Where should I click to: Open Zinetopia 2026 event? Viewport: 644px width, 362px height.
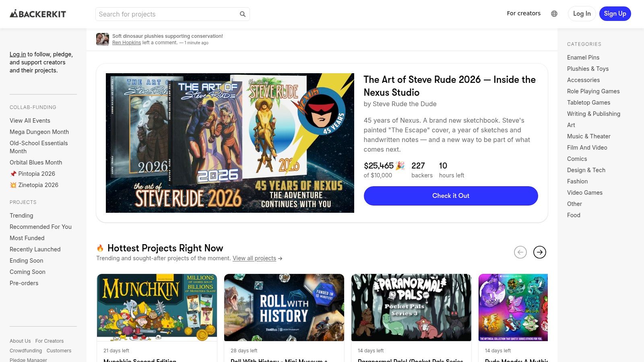[x=38, y=185]
